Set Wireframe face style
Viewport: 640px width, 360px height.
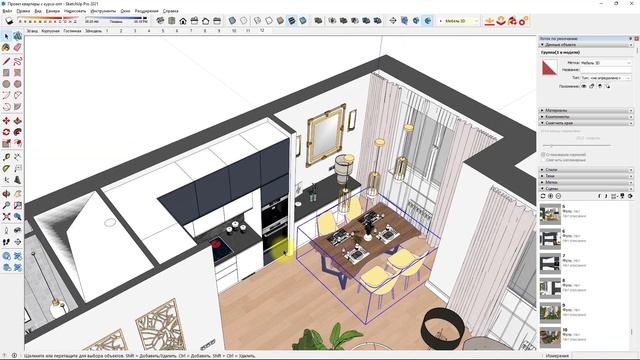point(258,20)
